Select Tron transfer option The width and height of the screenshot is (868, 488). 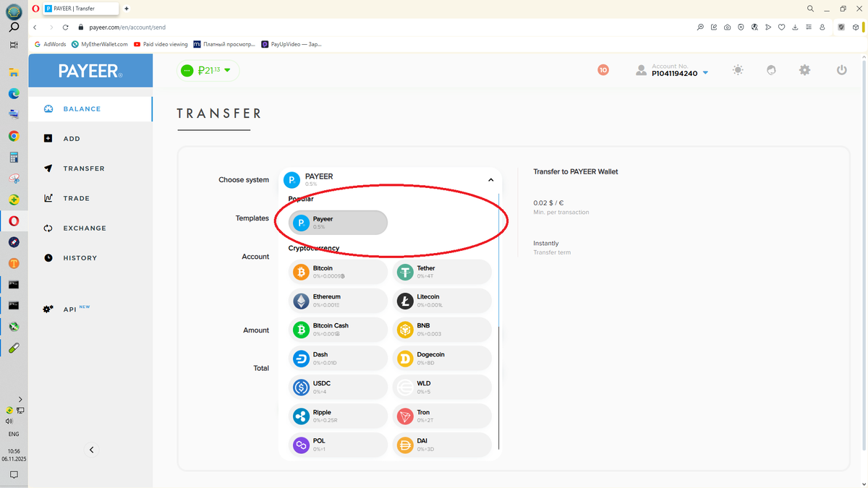442,416
